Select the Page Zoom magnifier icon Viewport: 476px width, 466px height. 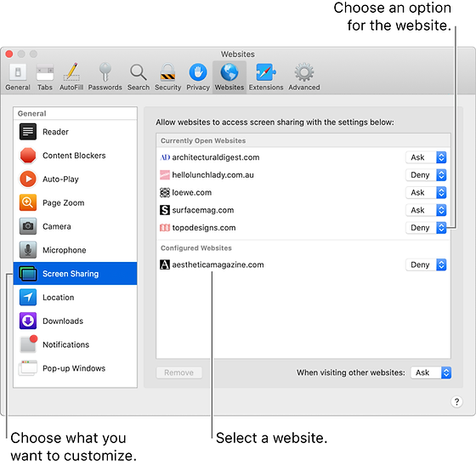click(x=28, y=202)
